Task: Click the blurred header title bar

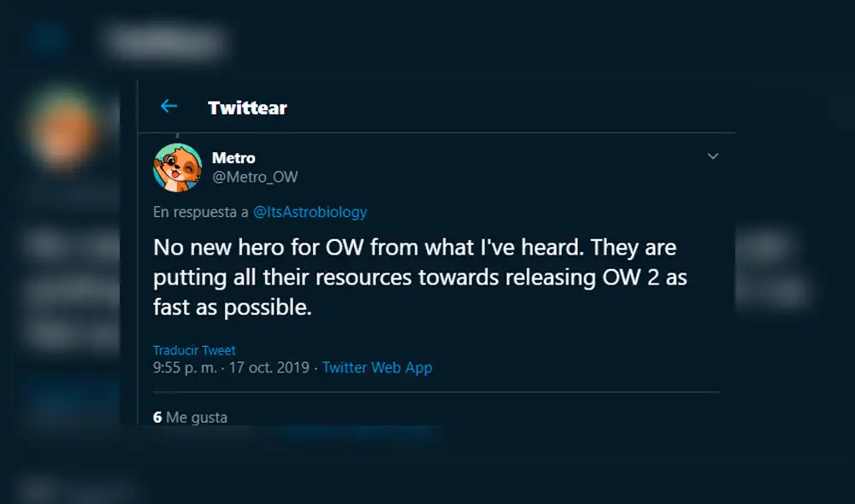Action: (x=164, y=41)
